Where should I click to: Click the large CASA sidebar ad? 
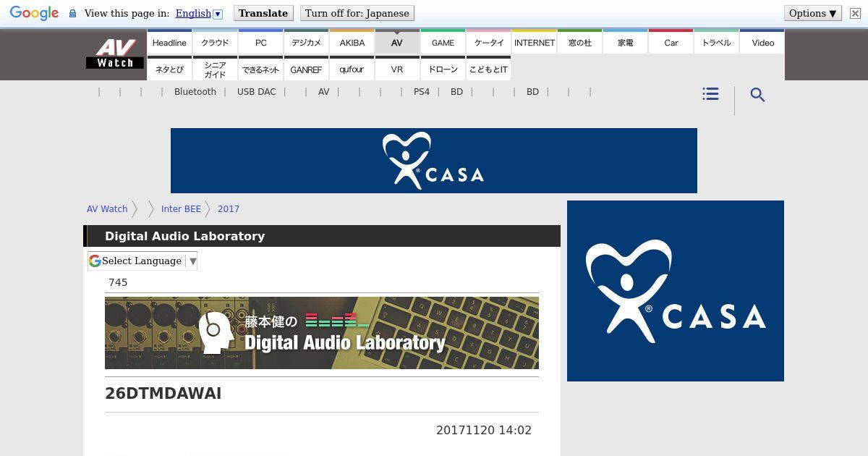[x=676, y=291]
